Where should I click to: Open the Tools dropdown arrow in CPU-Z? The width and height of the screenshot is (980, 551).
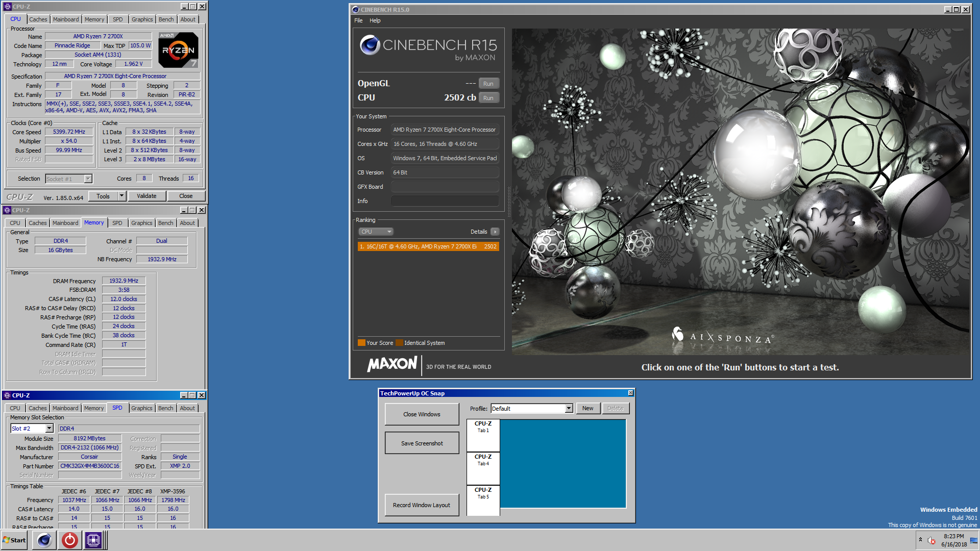[121, 196]
